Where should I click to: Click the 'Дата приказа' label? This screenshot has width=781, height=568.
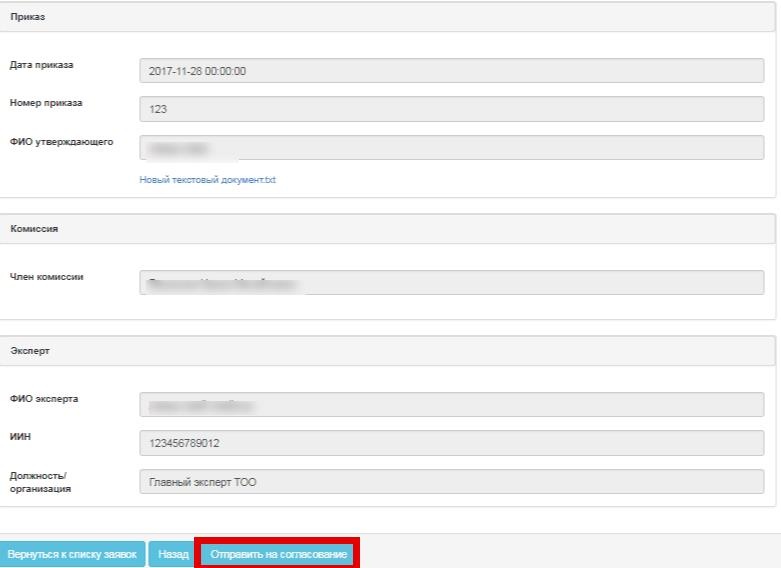click(x=41, y=65)
